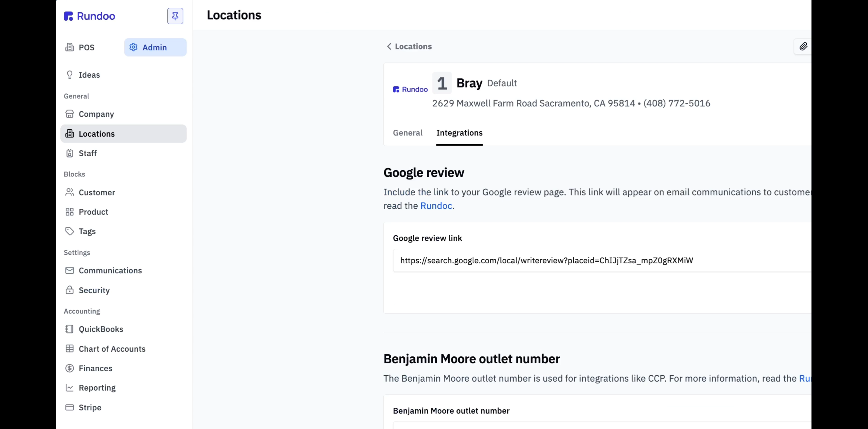
Task: Select the Integrations tab
Action: [x=459, y=133]
